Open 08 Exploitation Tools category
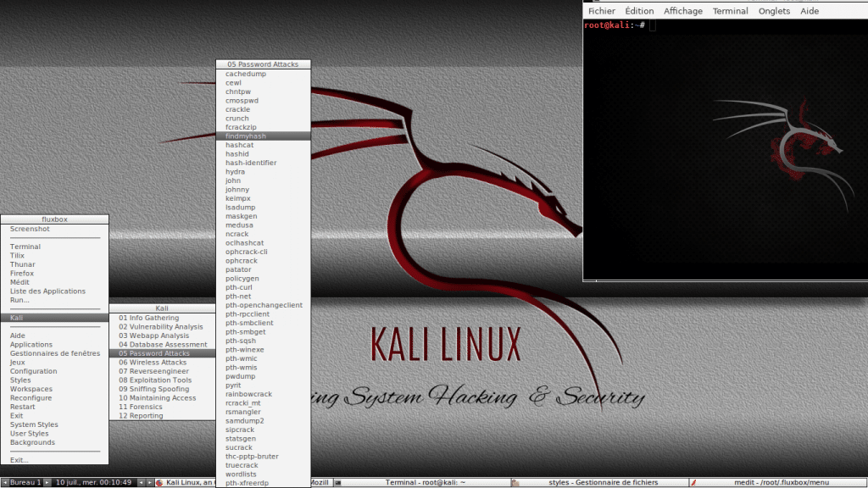The image size is (868, 488). [x=162, y=380]
